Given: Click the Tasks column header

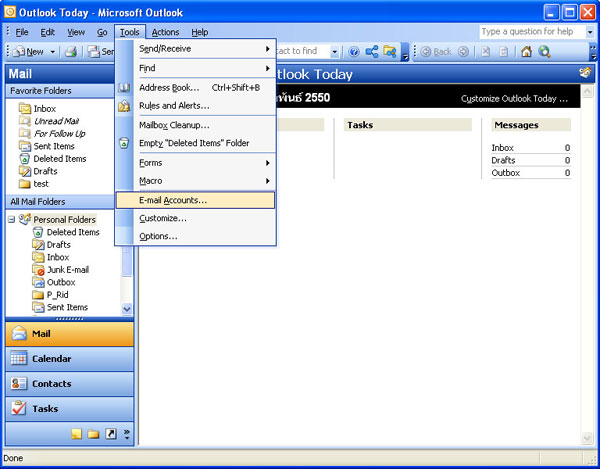Looking at the screenshot, I should pos(408,125).
